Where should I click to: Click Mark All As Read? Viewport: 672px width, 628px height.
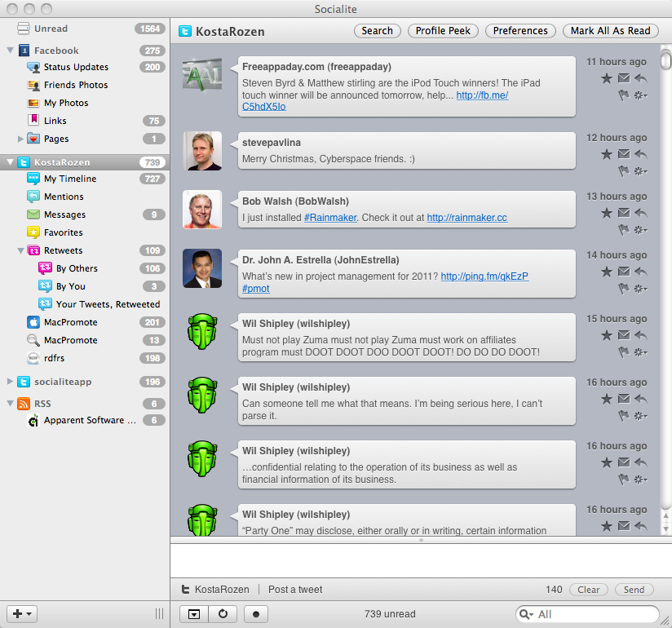(x=610, y=31)
